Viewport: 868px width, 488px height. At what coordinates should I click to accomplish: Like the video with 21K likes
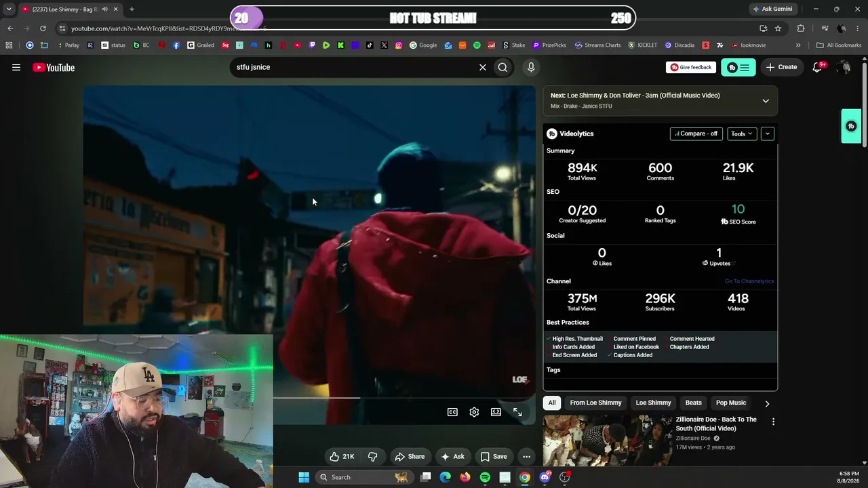(x=342, y=457)
